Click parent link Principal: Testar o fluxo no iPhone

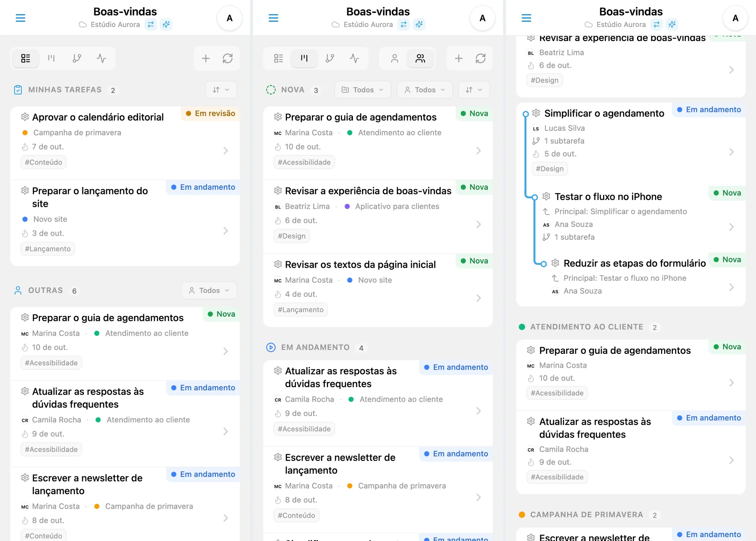[x=625, y=278]
